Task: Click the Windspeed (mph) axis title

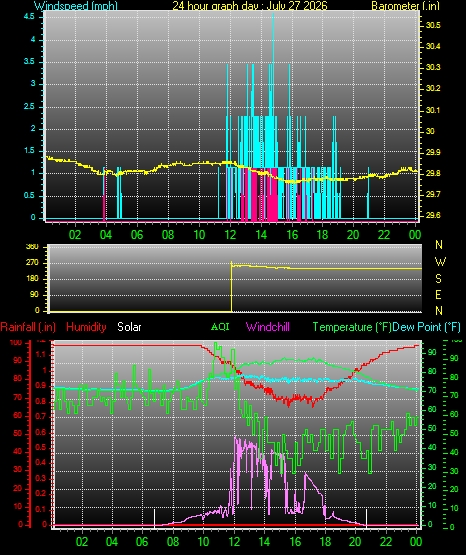Action: click(x=76, y=5)
